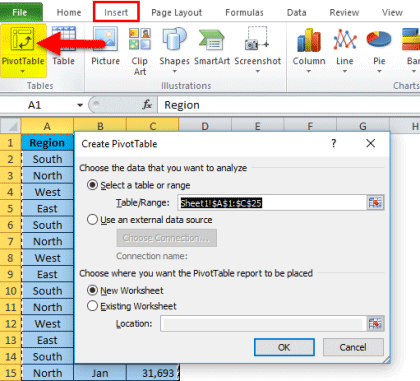Confirm the dialog with OK
This screenshot has width=420, height=381.
(284, 347)
